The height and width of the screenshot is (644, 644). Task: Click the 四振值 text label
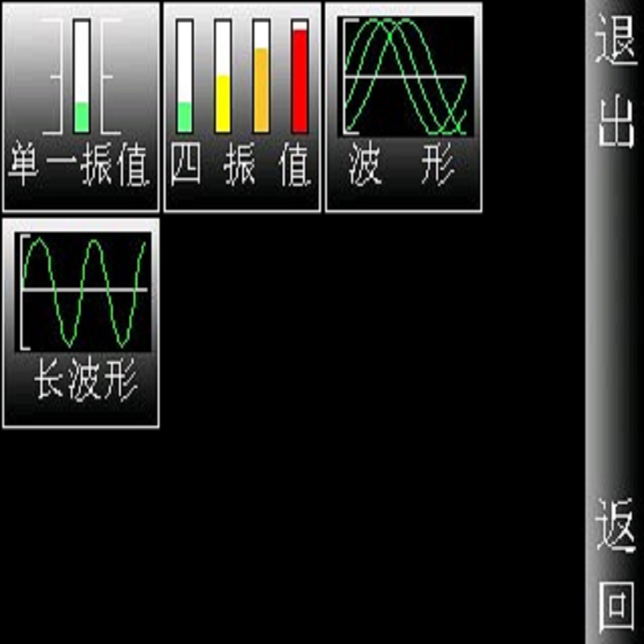pos(242,167)
